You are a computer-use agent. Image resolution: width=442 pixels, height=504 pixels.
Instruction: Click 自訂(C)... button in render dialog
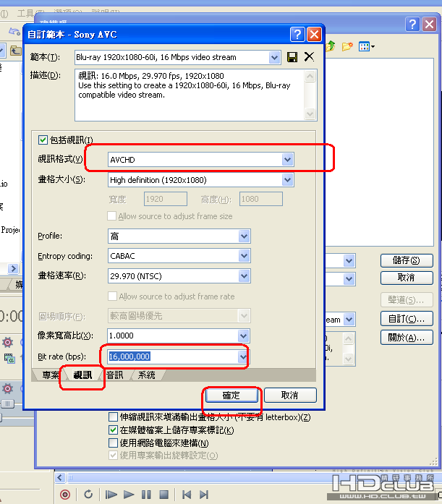pyautogui.click(x=407, y=319)
